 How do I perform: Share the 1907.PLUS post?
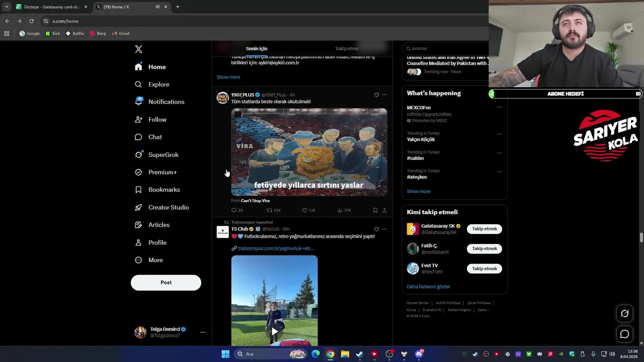384,210
